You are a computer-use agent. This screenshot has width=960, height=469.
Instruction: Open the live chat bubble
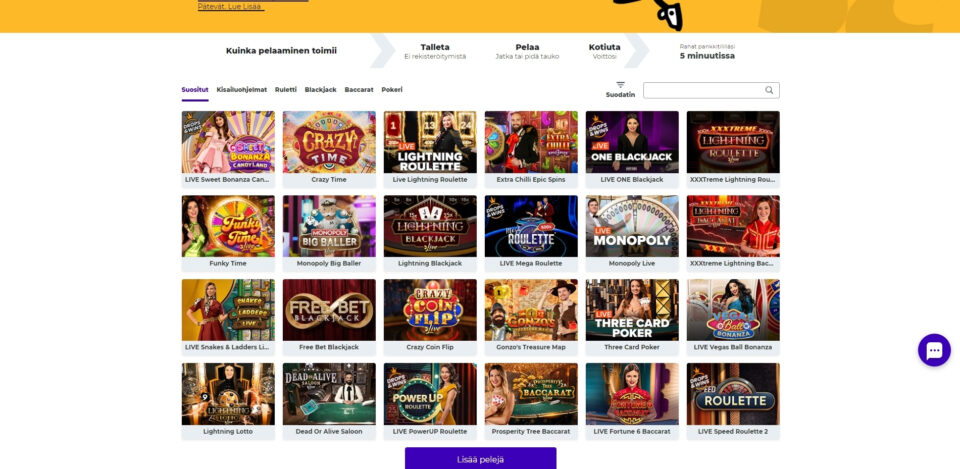click(934, 350)
